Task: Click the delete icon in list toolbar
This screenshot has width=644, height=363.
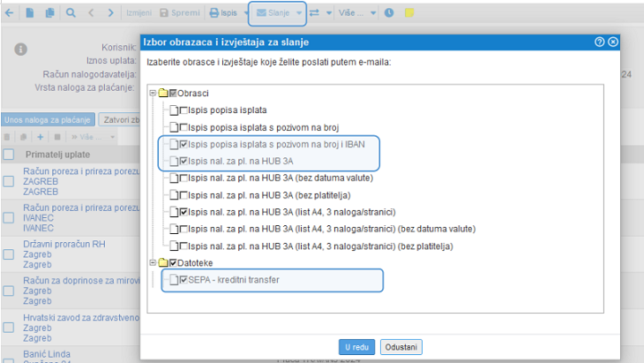Action: point(7,137)
